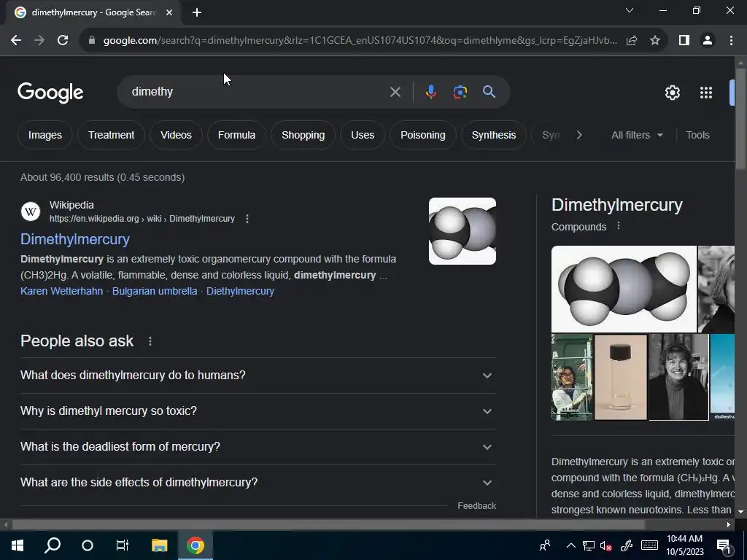Open Task View on taskbar

click(123, 545)
